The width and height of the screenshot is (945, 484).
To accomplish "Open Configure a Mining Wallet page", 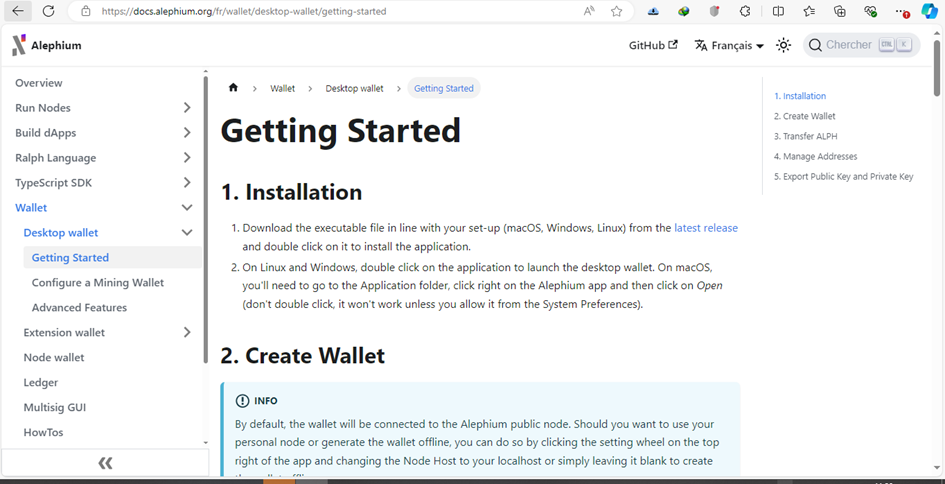I will pos(98,283).
